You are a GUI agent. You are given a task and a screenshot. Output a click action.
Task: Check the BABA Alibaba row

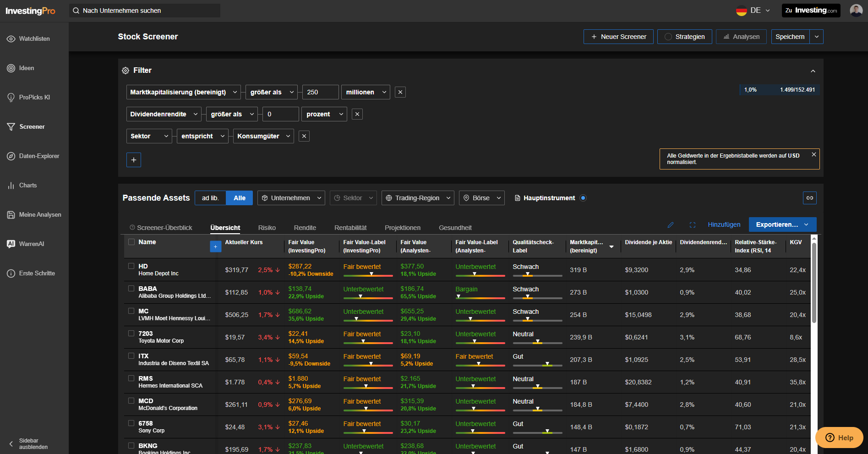(x=131, y=288)
